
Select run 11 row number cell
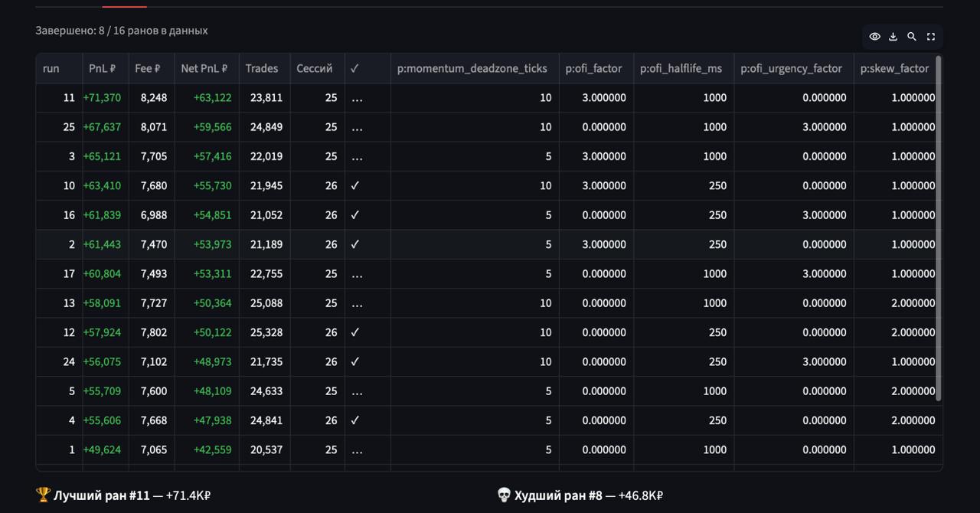(60, 97)
